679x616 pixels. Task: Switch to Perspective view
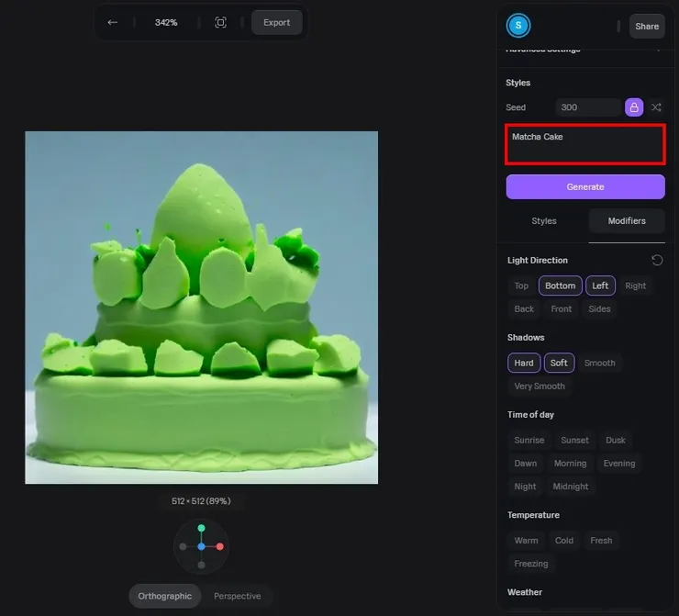tap(238, 596)
